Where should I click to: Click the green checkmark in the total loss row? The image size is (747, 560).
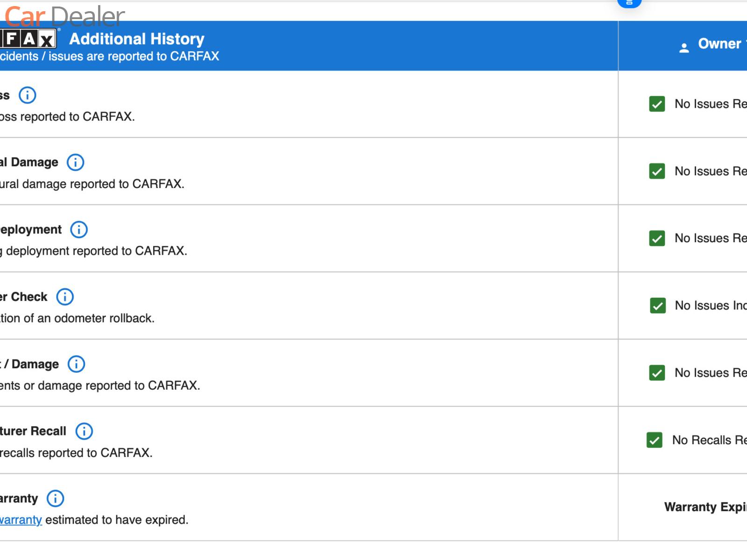click(657, 104)
